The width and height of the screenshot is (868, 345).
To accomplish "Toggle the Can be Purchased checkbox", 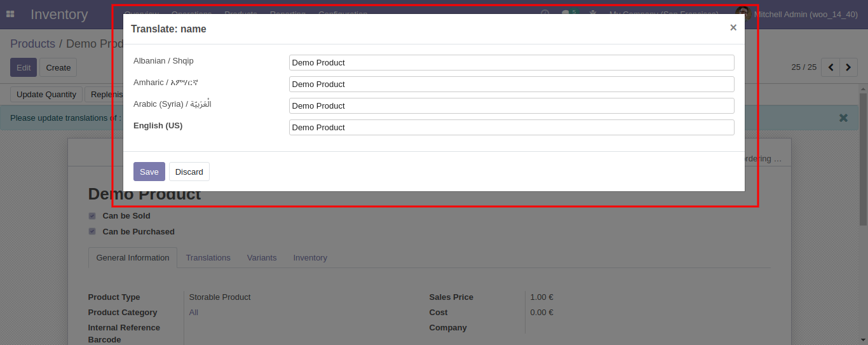I will point(92,232).
